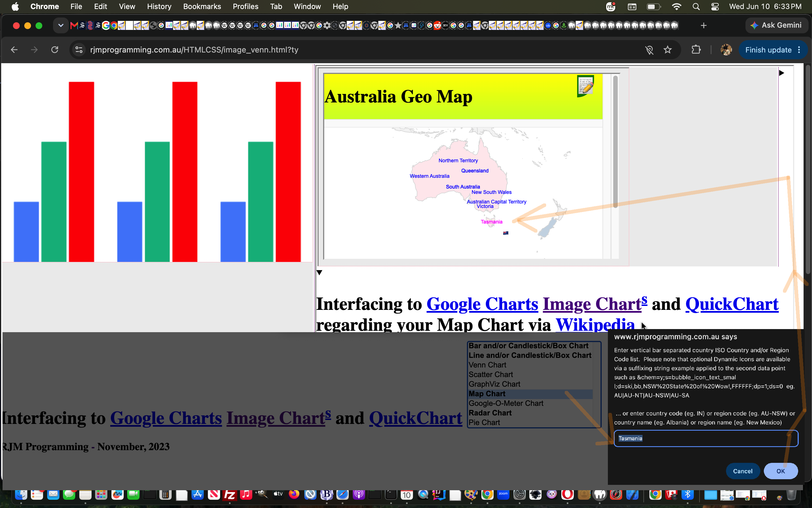The image size is (812, 508).
Task: Open Ask Gemini
Action: coord(777,25)
